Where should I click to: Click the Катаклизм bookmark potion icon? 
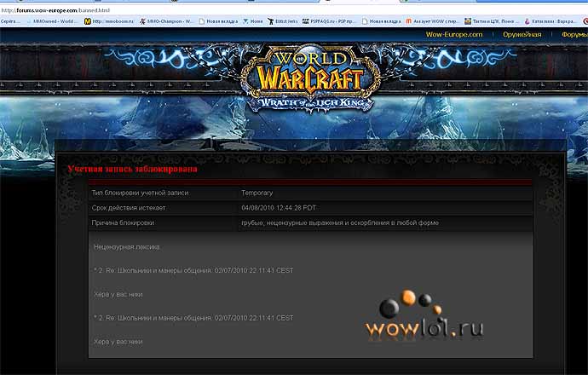tap(527, 21)
